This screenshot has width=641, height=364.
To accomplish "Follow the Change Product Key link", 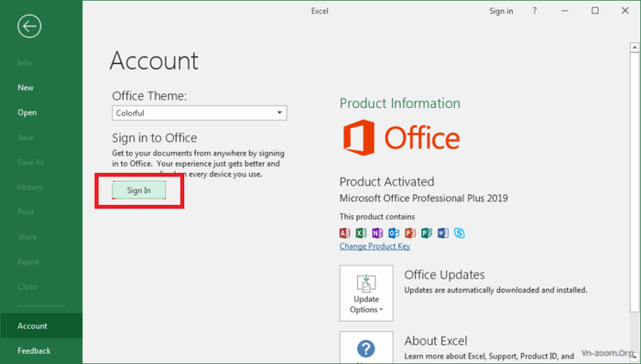I will (375, 246).
